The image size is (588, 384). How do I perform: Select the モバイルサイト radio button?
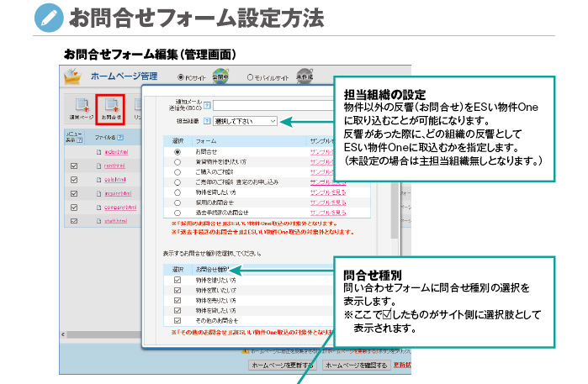[250, 77]
